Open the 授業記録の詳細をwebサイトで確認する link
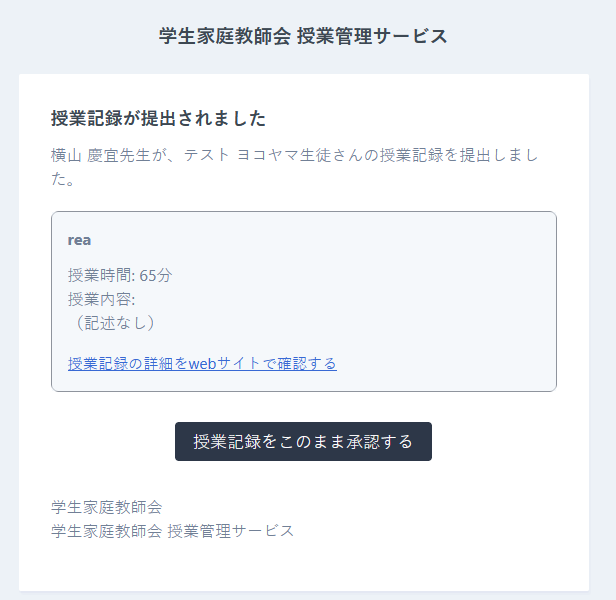This screenshot has height=600, width=616. [202, 363]
